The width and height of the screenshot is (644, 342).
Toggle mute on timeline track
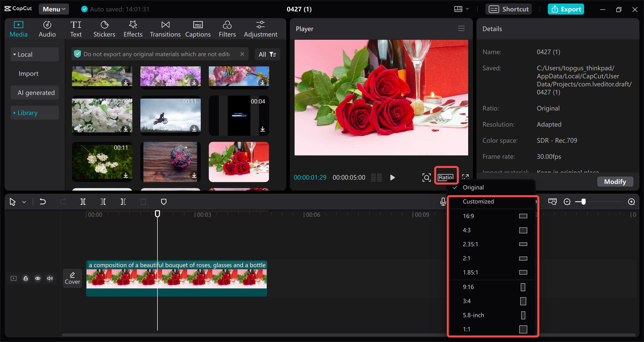[x=50, y=278]
